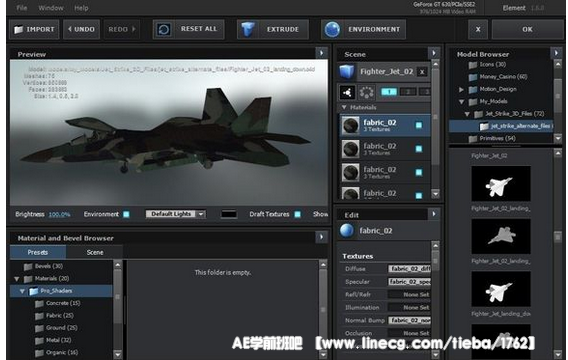This screenshot has width=568, height=360.
Task: Open the Window menu
Action: coord(51,8)
